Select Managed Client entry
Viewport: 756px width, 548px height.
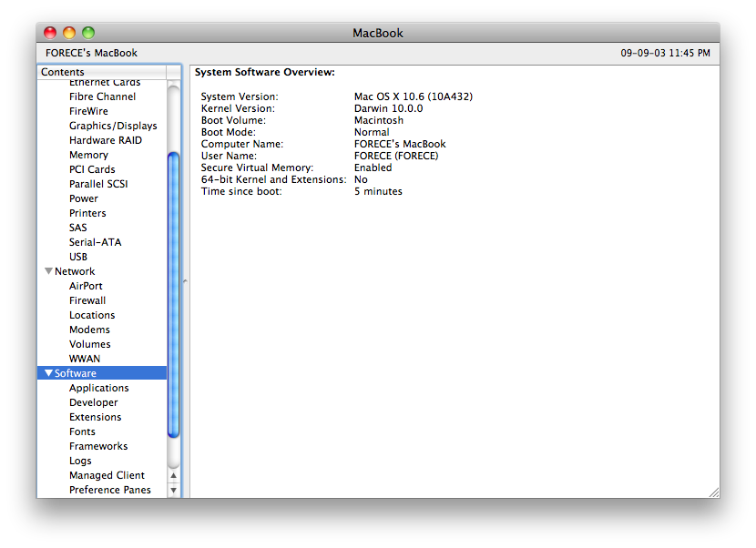[107, 475]
